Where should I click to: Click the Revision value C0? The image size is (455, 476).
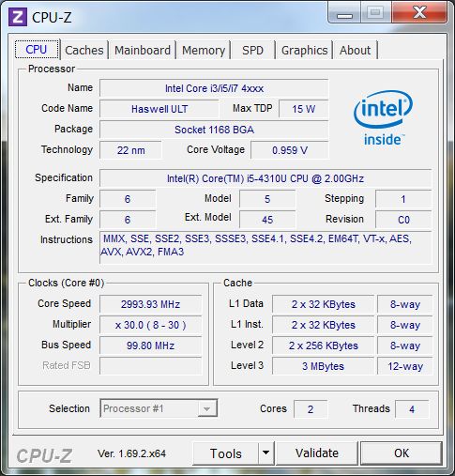[x=403, y=220]
